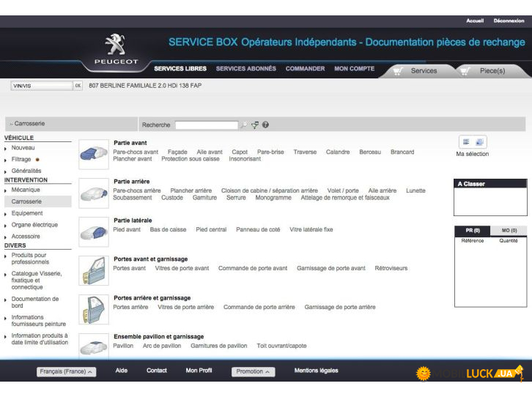
Task: Open the help question mark icon
Action: 265,125
